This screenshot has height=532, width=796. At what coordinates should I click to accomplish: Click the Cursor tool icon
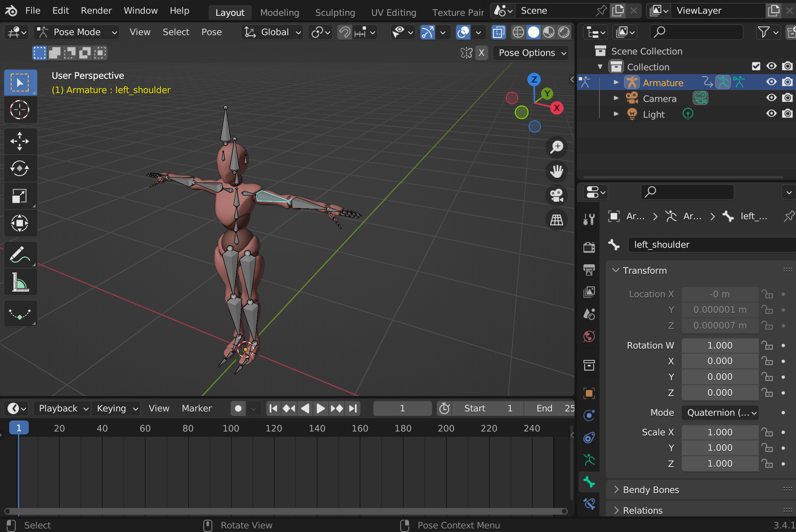20,110
